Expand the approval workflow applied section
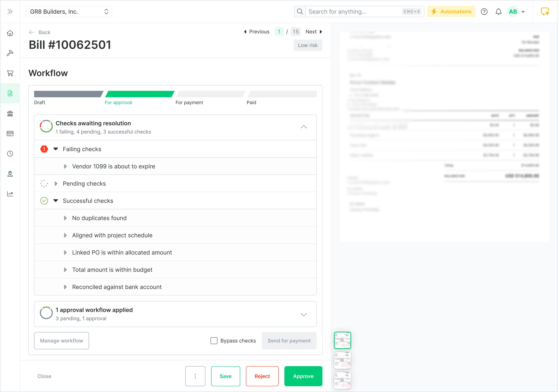This screenshot has width=558, height=392. pyautogui.click(x=304, y=314)
